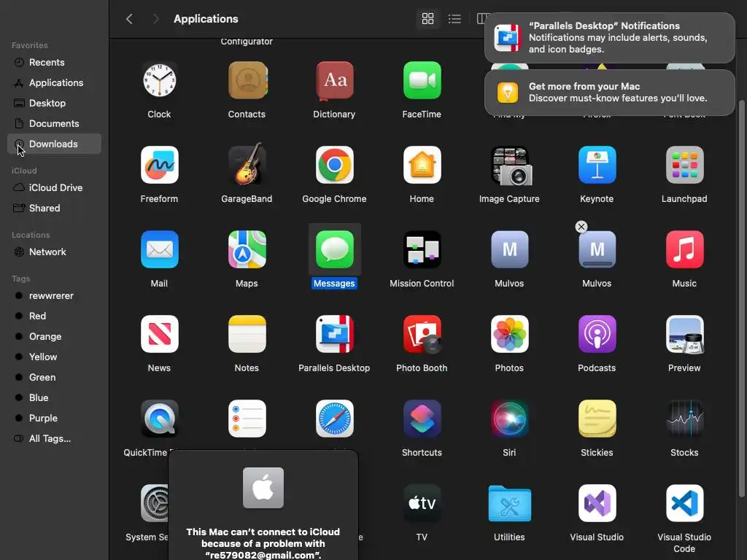
Task: Open Documents in the sidebar
Action: [x=54, y=124]
